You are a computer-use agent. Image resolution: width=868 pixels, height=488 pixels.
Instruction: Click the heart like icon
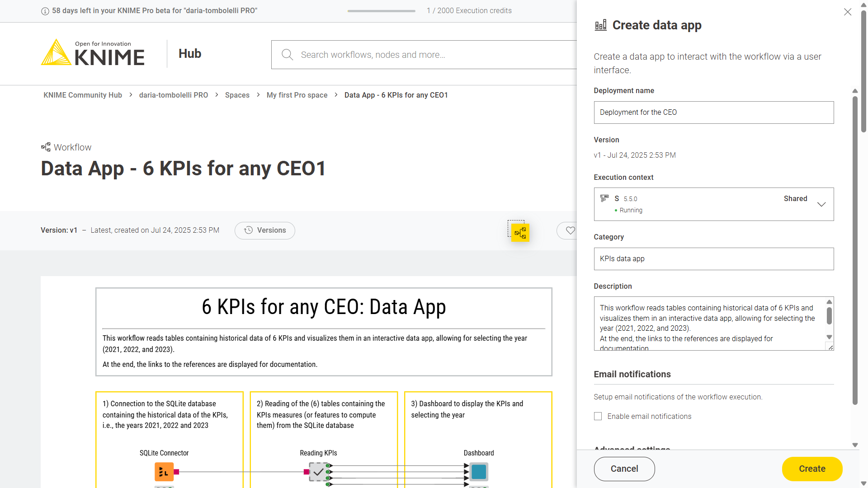pos(570,230)
